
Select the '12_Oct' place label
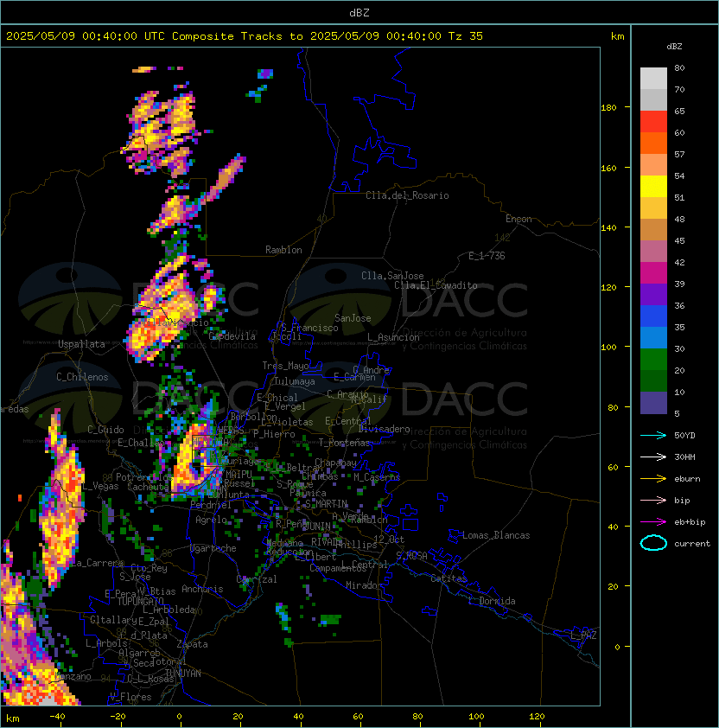pyautogui.click(x=389, y=540)
